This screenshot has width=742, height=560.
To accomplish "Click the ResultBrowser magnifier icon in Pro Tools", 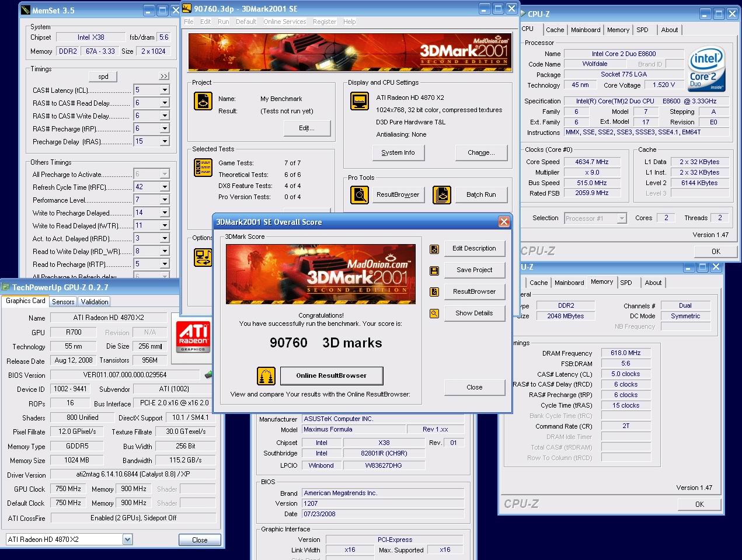I will point(360,194).
